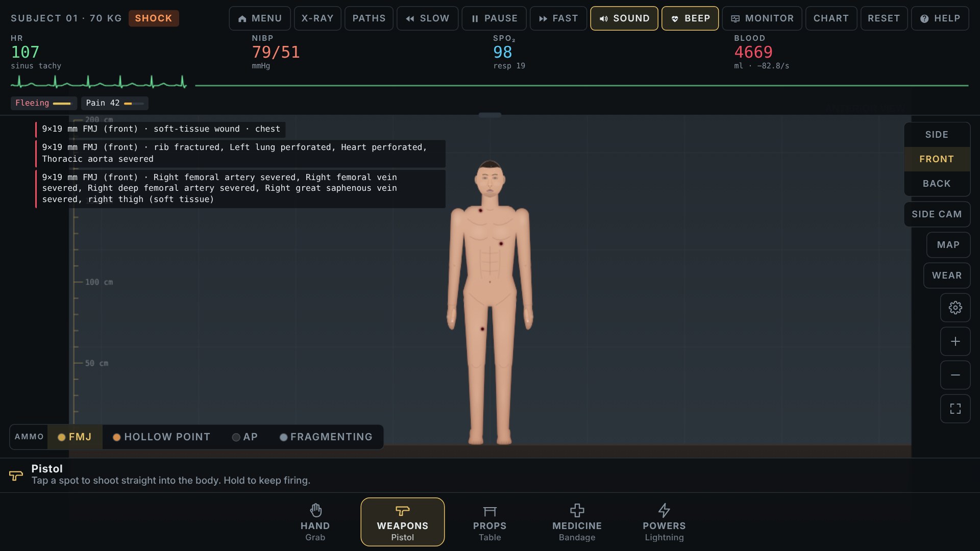980x551 pixels.
Task: Select Fragmenting ammo type
Action: tap(326, 437)
